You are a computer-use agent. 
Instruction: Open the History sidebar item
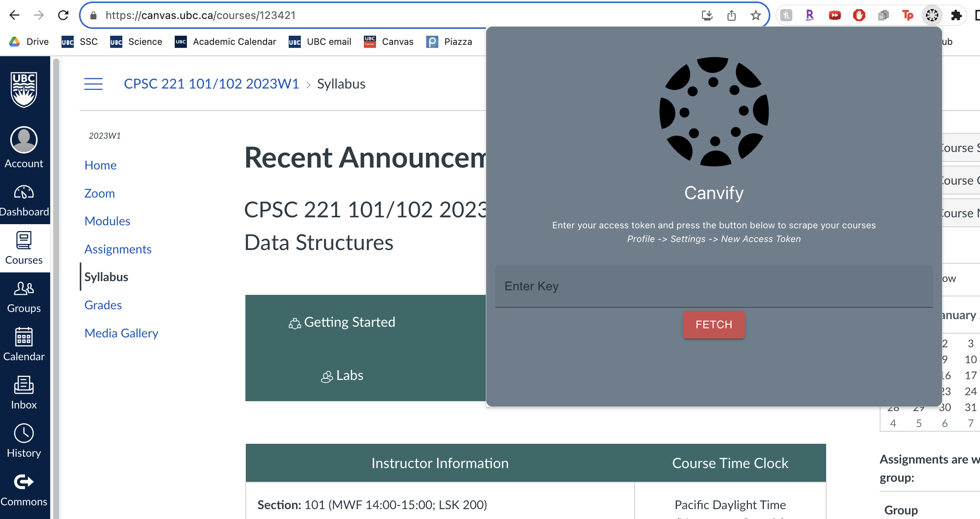pyautogui.click(x=24, y=441)
